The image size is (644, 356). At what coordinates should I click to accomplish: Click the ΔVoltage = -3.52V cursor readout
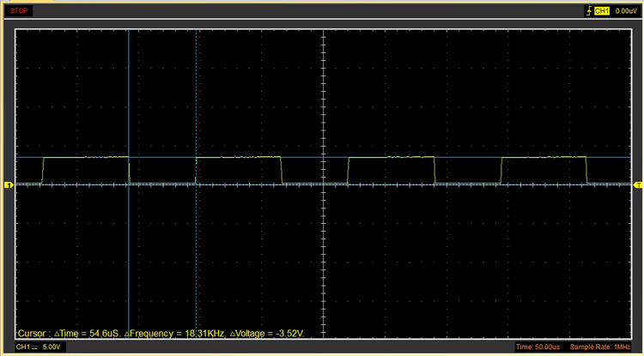pyautogui.click(x=268, y=334)
